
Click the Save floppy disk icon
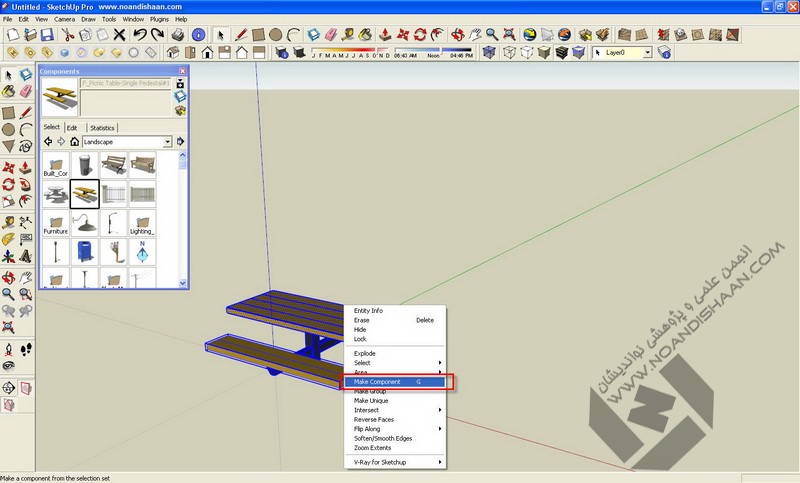pyautogui.click(x=46, y=35)
